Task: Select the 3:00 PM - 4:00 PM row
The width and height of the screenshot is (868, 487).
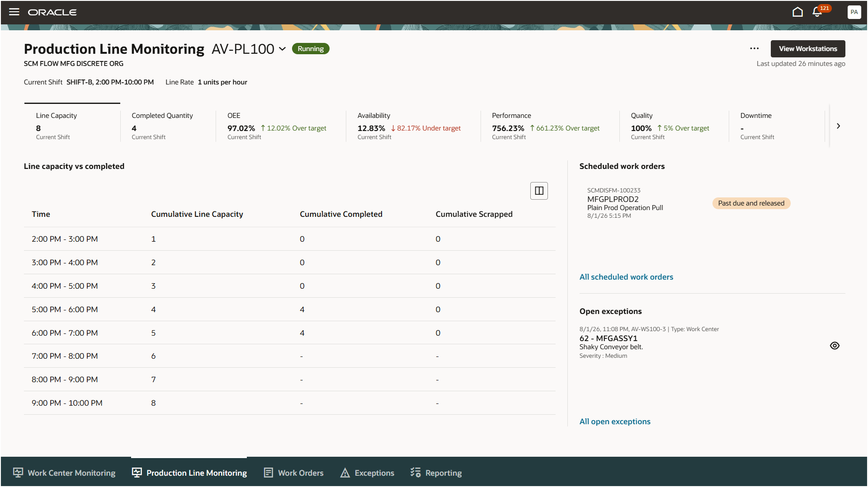Action: (x=290, y=262)
